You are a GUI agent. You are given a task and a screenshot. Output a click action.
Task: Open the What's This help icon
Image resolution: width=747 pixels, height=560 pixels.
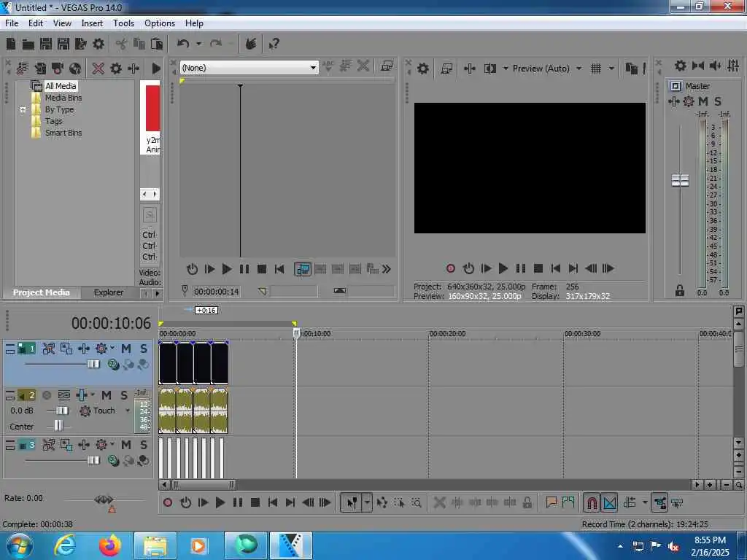tap(274, 44)
